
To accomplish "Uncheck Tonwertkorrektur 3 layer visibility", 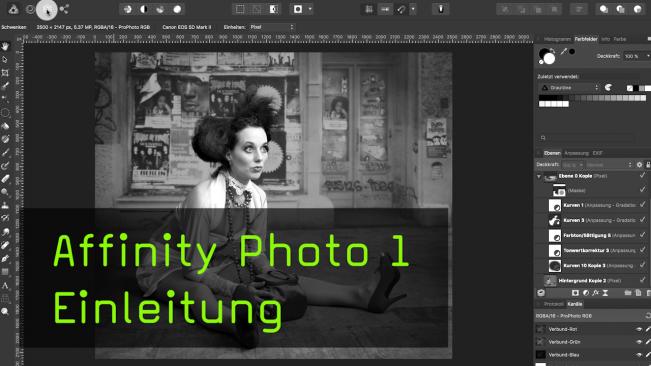I will (642, 250).
